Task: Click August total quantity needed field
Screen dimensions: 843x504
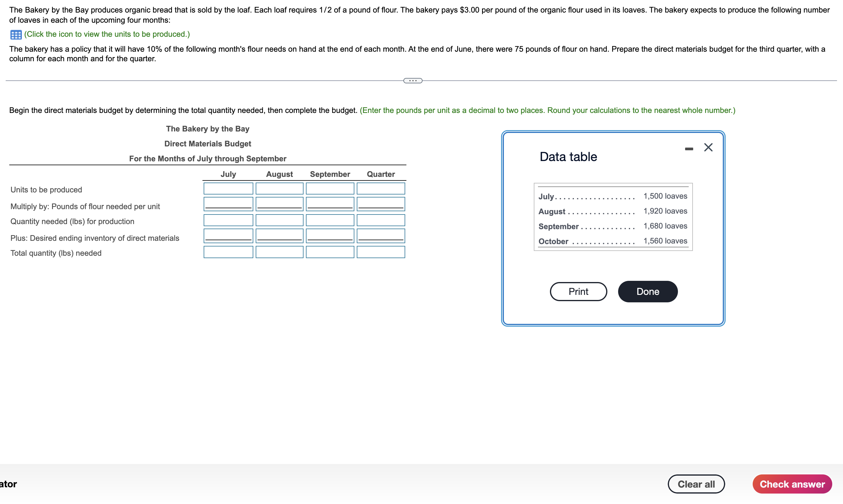Action: [x=279, y=252]
